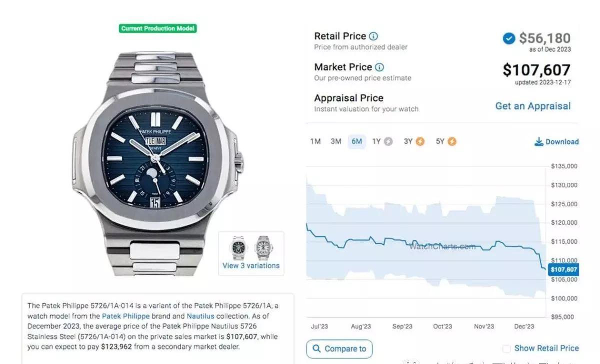Select the blue dial variation thumbnail
The image size is (600, 364).
(x=238, y=247)
